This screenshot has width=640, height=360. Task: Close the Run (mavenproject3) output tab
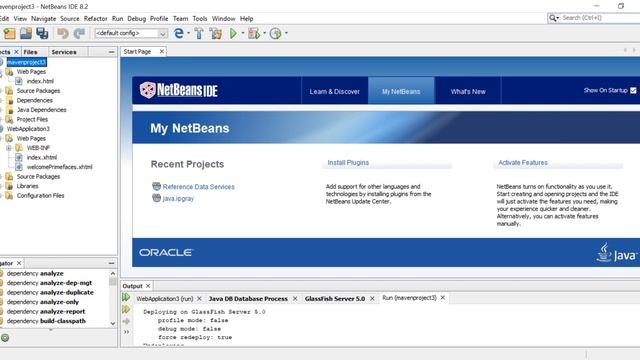(x=442, y=298)
